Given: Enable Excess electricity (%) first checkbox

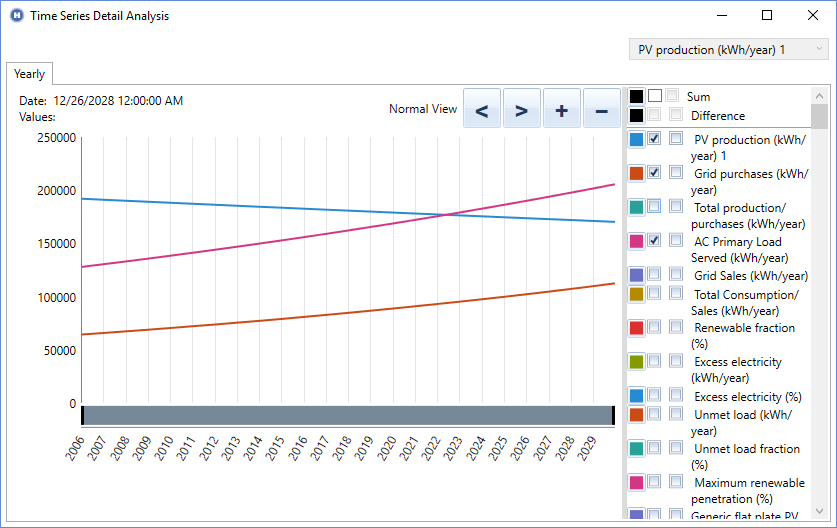Looking at the screenshot, I should (x=654, y=395).
